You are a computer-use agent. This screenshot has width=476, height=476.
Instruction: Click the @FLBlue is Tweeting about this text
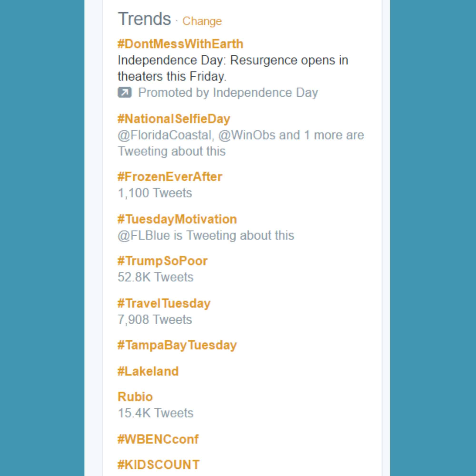pos(206,235)
